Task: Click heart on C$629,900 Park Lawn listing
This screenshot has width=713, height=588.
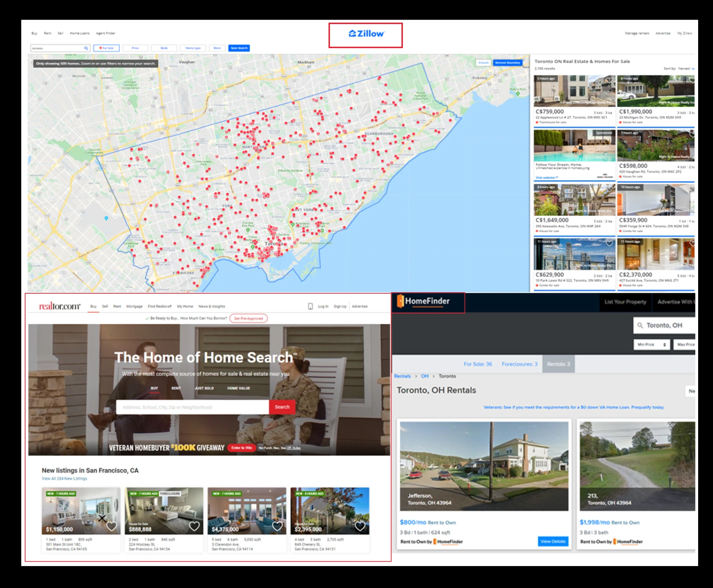Action: (x=609, y=244)
